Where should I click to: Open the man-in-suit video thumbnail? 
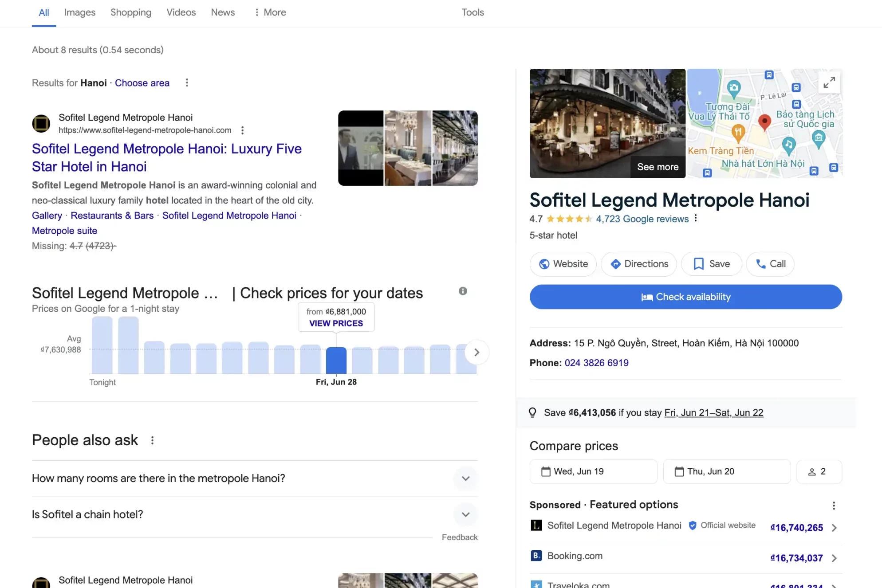click(361, 148)
